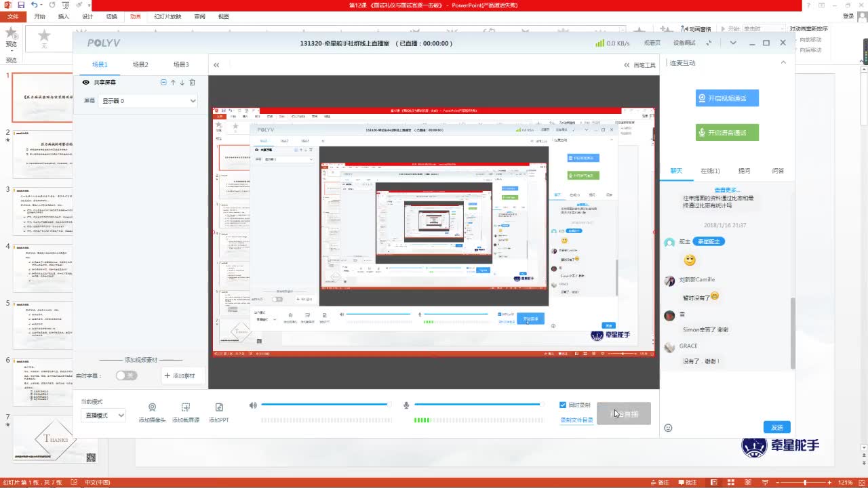Adjust the microphone volume slider
This screenshot has height=488, width=868.
tap(479, 405)
